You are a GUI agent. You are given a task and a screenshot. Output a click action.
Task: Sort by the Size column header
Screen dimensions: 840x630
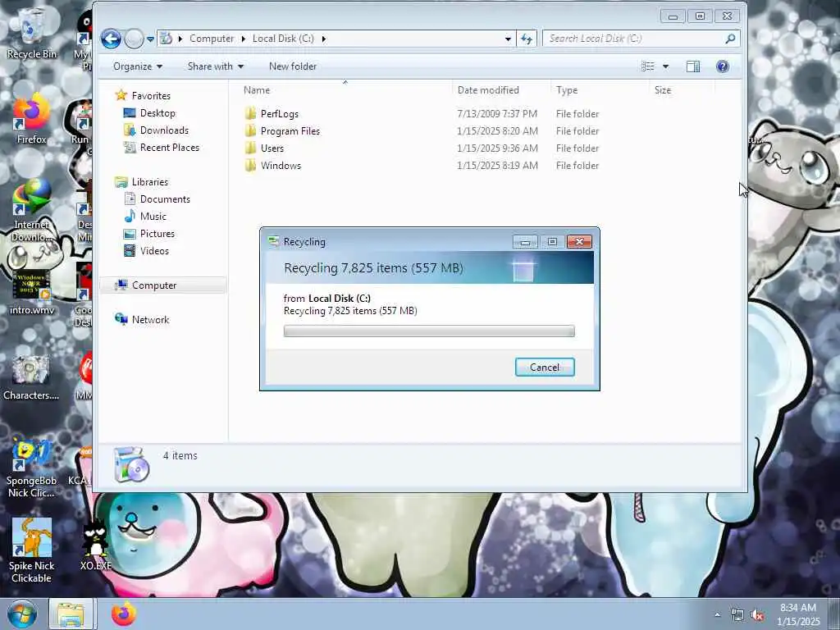click(x=663, y=90)
